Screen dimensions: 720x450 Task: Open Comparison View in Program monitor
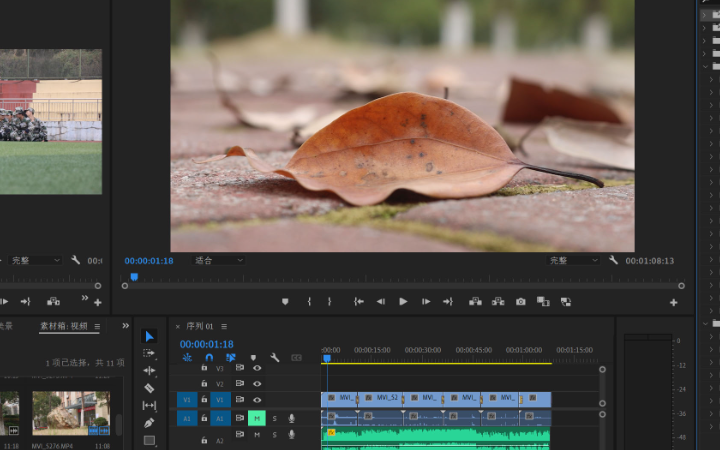[x=543, y=302]
